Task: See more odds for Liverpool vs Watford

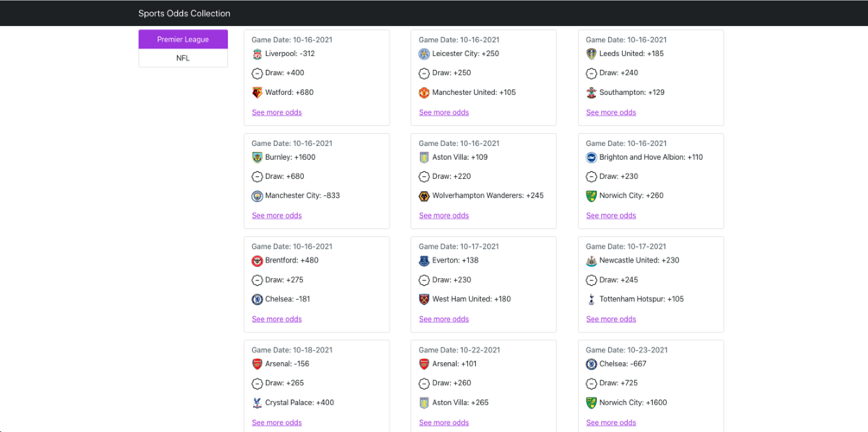Action: point(276,112)
